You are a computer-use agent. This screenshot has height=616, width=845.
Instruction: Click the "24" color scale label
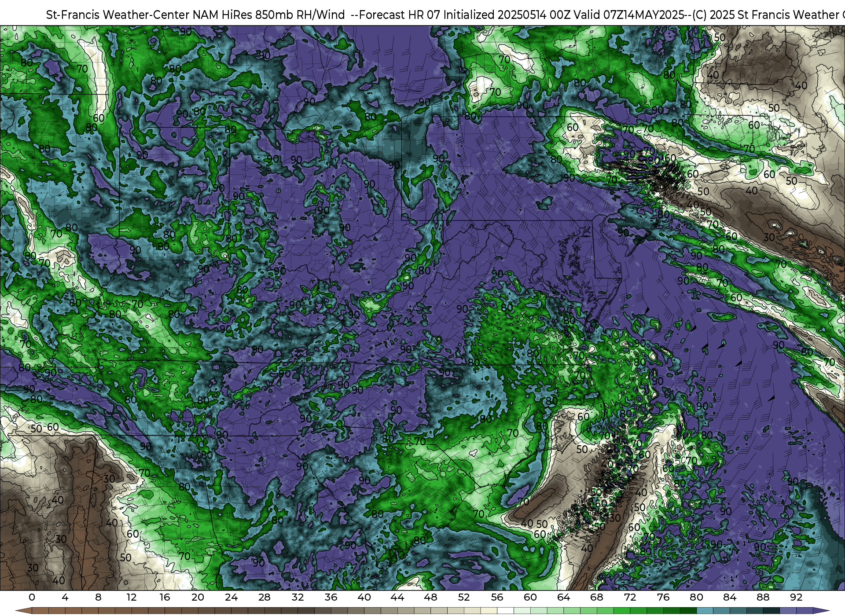231,597
